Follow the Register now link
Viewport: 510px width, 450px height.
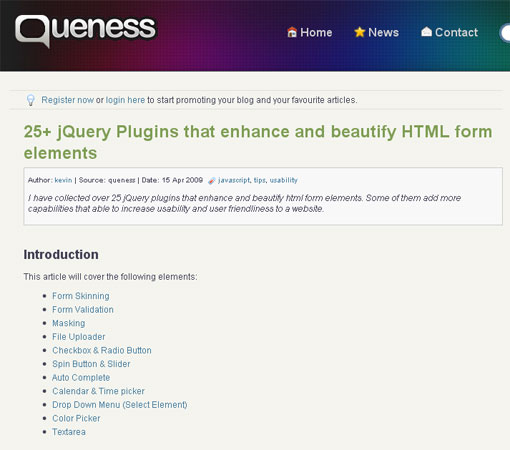pos(67,100)
